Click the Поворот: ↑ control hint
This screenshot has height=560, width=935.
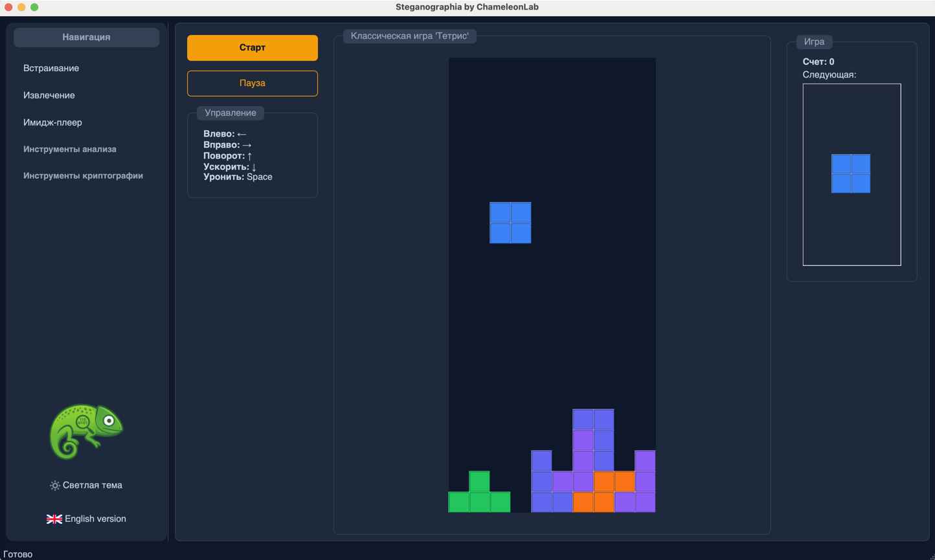coord(228,155)
